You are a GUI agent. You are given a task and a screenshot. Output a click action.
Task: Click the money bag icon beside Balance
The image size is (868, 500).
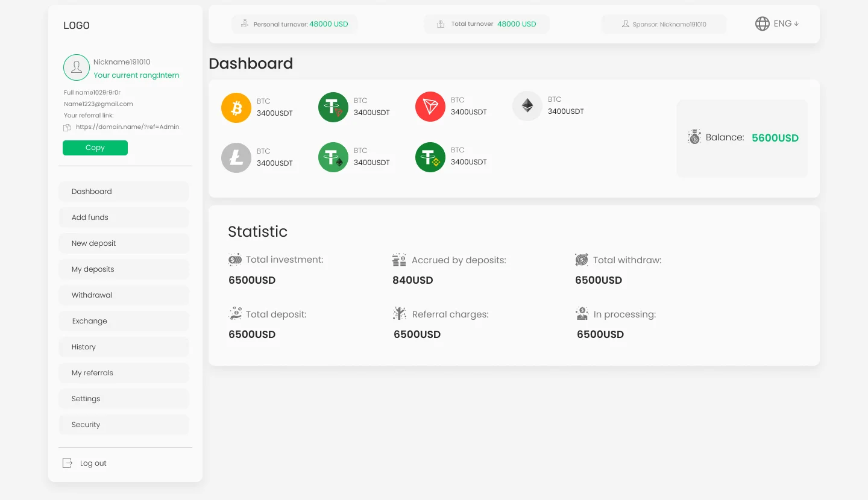(x=694, y=137)
